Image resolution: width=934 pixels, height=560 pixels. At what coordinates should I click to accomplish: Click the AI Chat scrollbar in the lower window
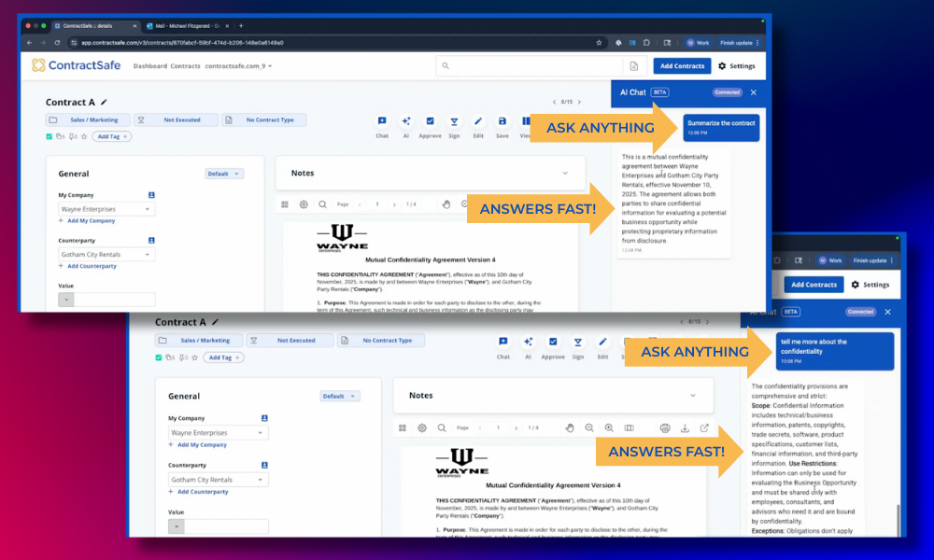coord(898,519)
